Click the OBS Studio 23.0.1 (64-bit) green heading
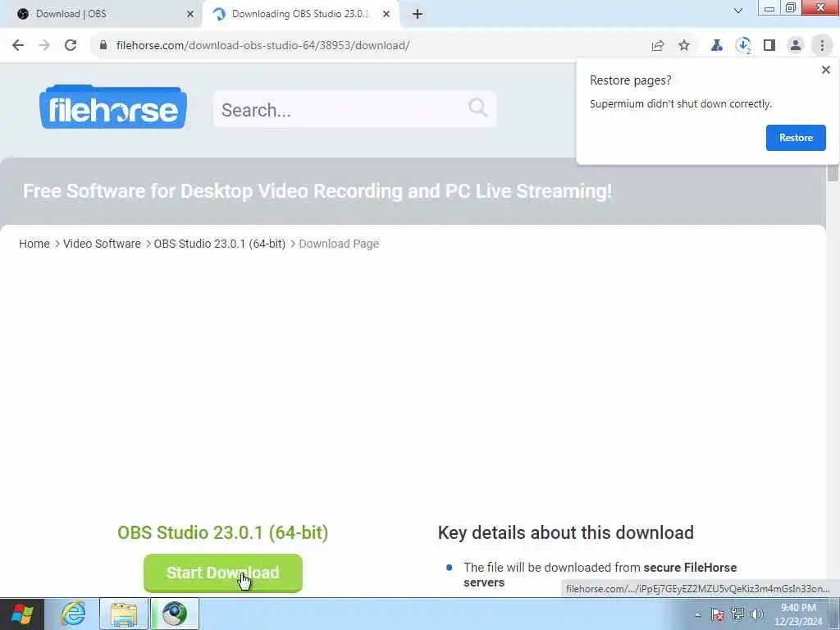The height and width of the screenshot is (630, 840). [x=223, y=532]
